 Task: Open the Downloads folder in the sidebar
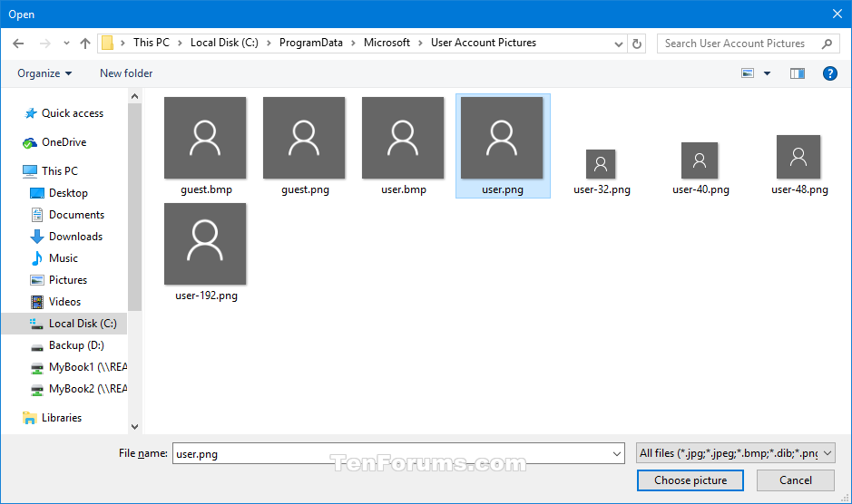pos(75,237)
